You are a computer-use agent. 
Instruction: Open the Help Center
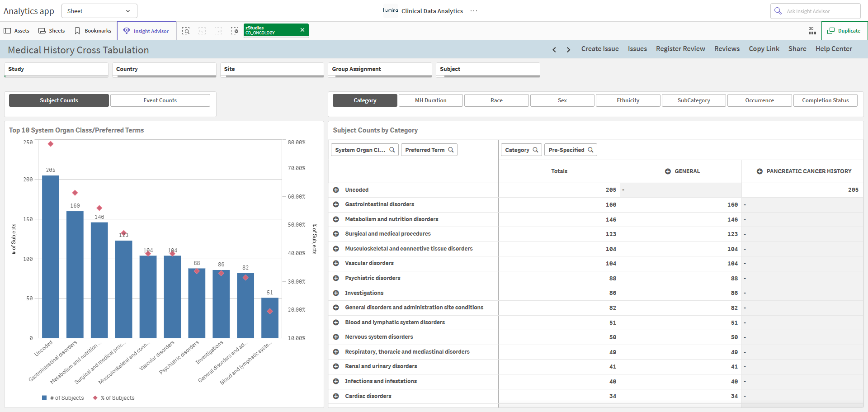pyautogui.click(x=834, y=49)
